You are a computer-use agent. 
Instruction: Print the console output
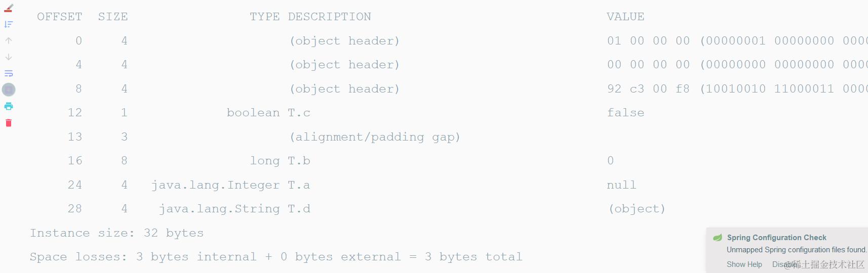tap(9, 106)
